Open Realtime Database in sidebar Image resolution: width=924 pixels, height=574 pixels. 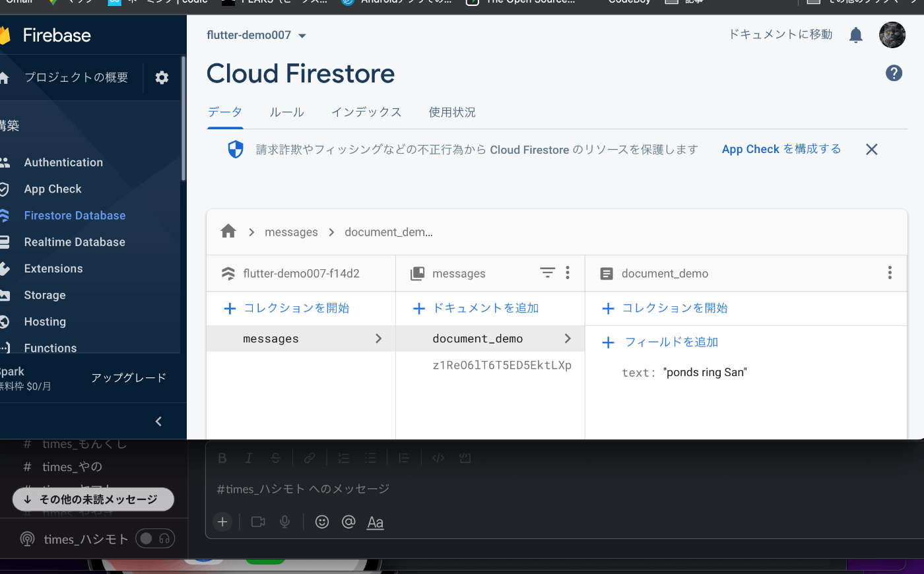[75, 242]
